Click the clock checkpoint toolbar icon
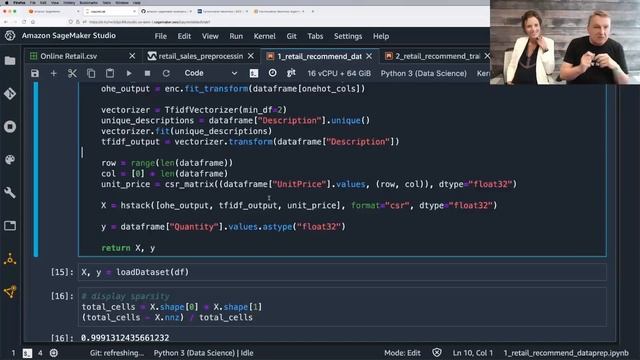 click(272, 73)
